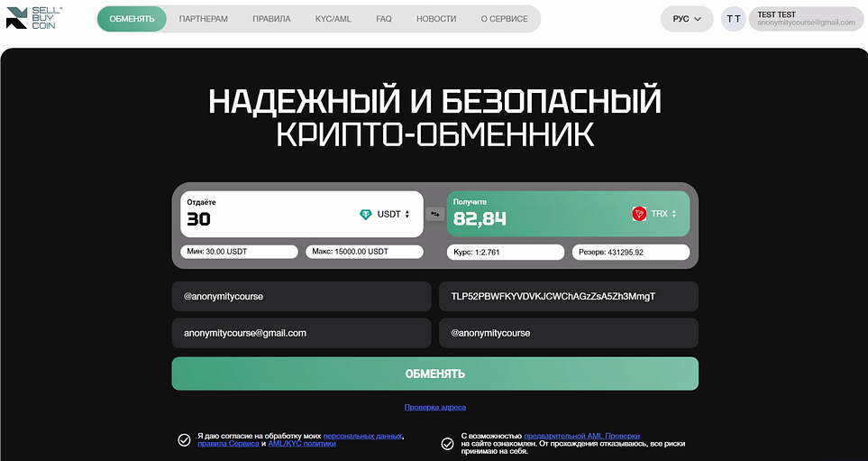Click the USDT Tether diamond icon
The image size is (868, 461).
365,215
